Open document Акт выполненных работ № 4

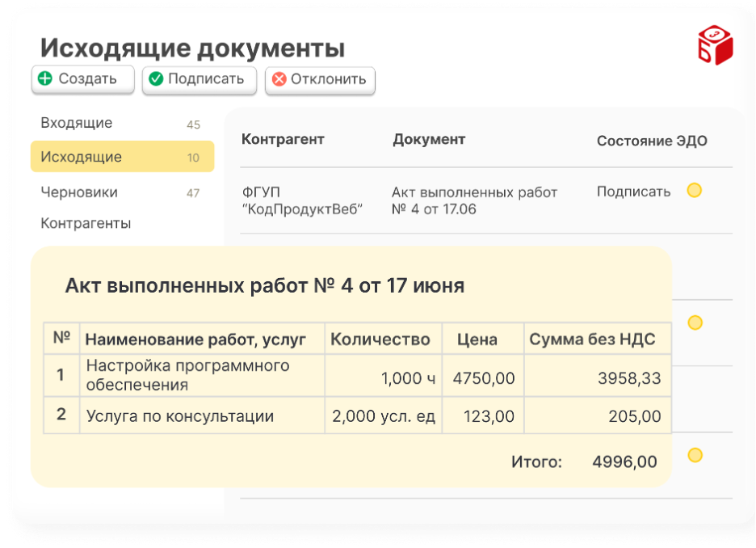pyautogui.click(x=474, y=200)
